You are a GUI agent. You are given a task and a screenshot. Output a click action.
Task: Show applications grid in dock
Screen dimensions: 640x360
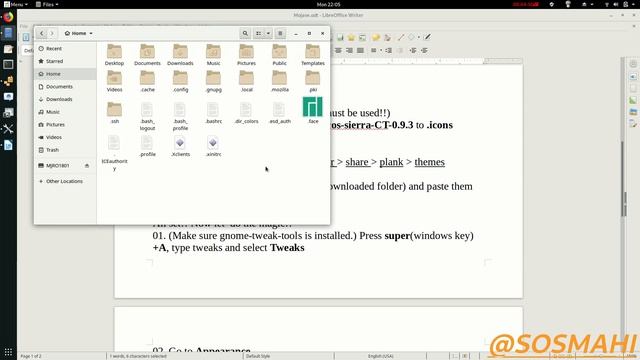[x=8, y=352]
